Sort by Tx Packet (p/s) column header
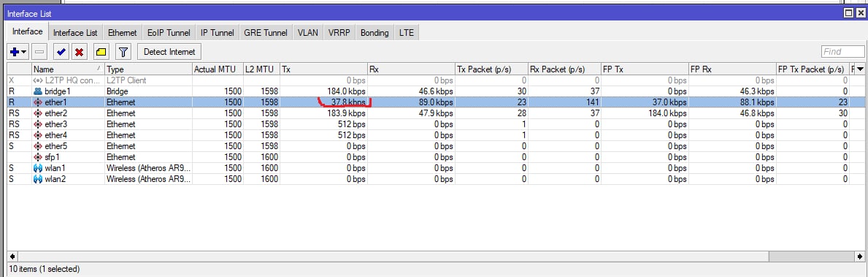The height and width of the screenshot is (277, 868). tap(491, 69)
